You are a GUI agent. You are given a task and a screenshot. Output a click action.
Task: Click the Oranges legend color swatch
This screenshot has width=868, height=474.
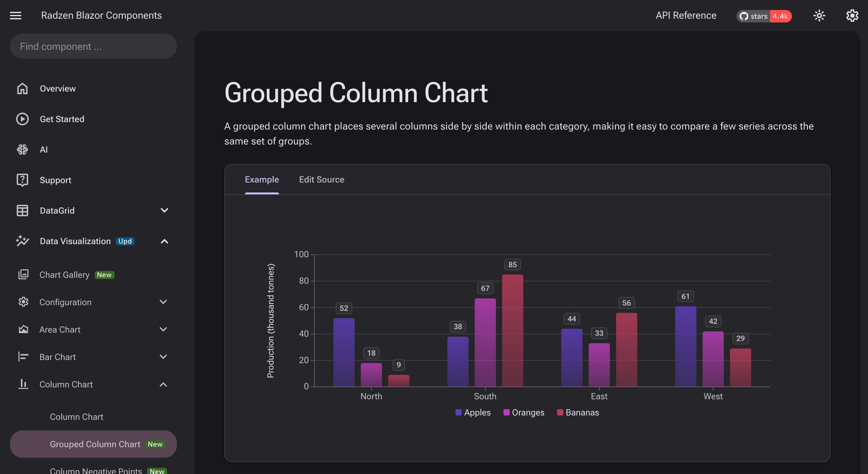(506, 412)
